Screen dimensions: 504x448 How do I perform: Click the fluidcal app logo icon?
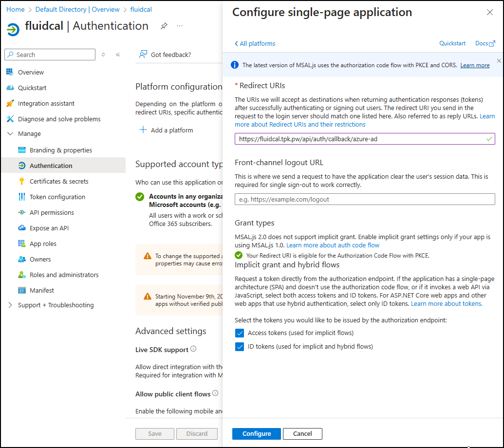[x=13, y=30]
